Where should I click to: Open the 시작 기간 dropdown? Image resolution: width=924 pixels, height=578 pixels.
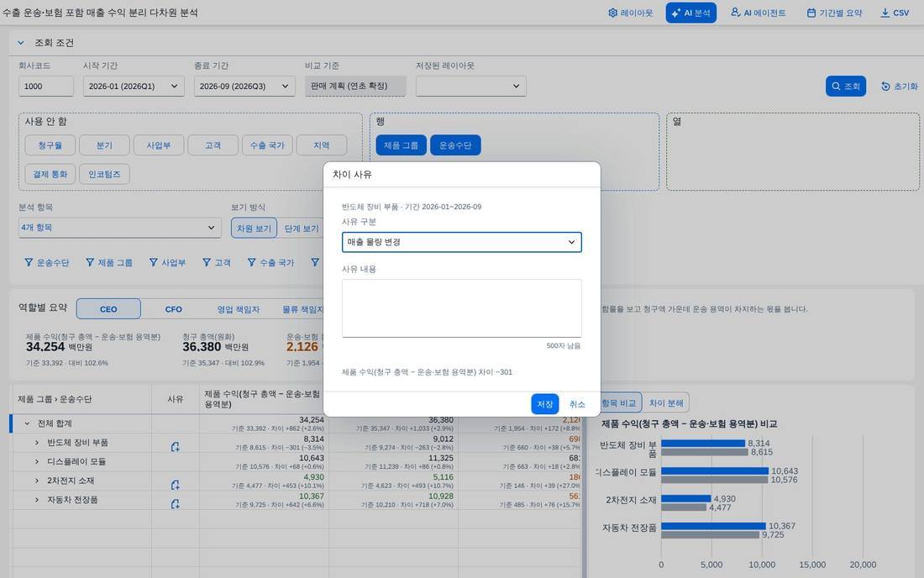[134, 86]
